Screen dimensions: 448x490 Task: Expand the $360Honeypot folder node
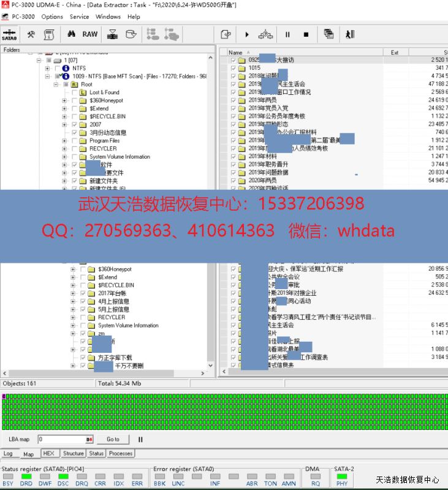click(65, 100)
